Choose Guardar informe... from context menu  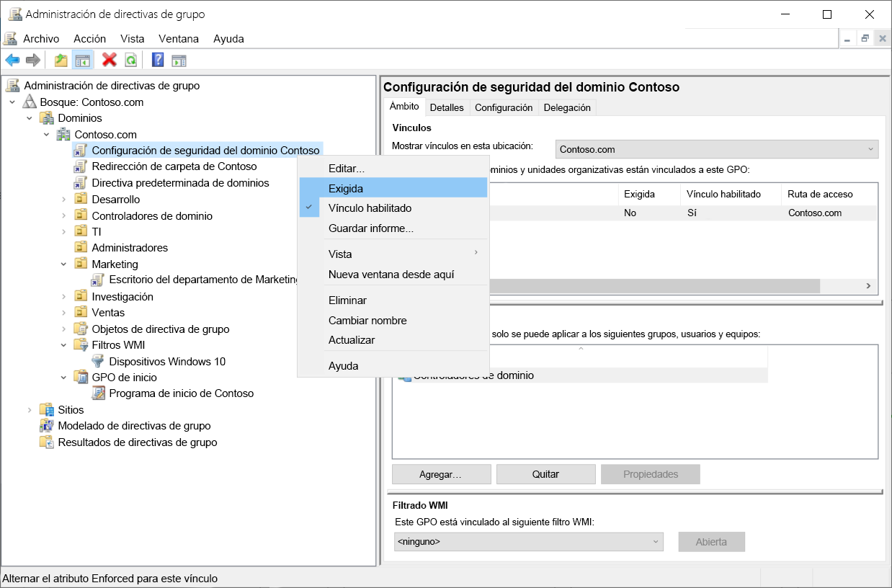point(393,228)
